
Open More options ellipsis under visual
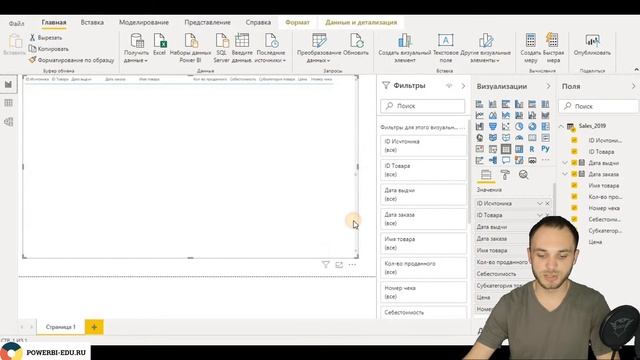[x=352, y=265]
